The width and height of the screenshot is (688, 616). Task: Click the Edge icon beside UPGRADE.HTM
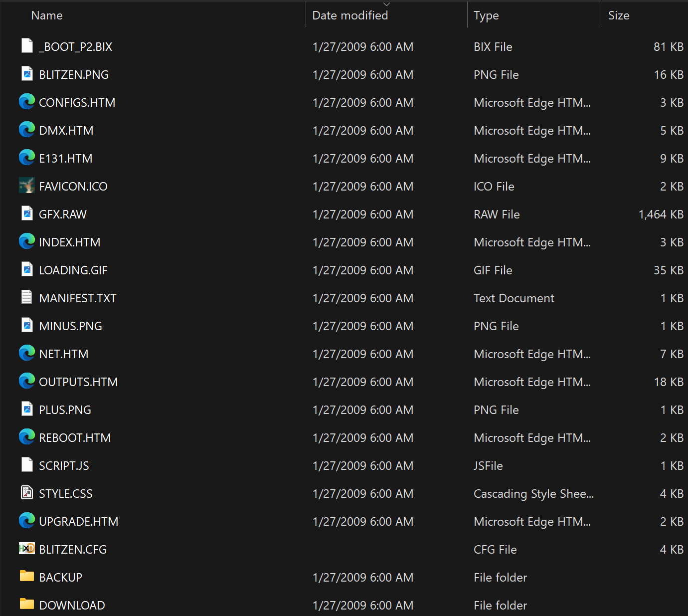coord(27,521)
